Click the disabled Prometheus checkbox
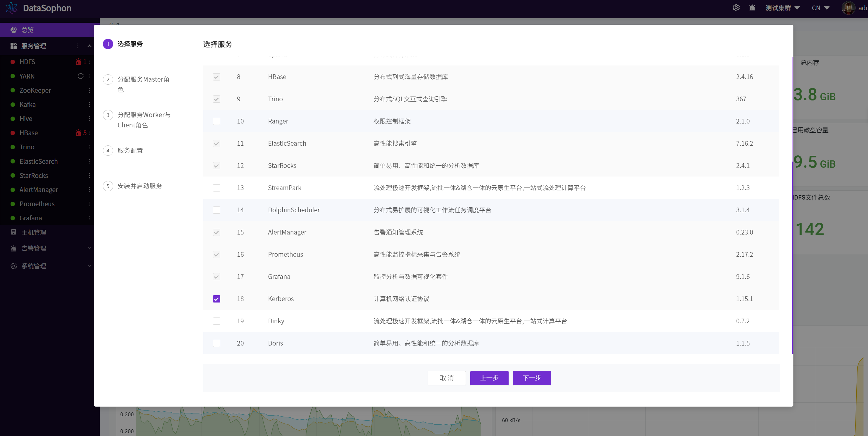Viewport: 868px width, 436px height. (217, 254)
